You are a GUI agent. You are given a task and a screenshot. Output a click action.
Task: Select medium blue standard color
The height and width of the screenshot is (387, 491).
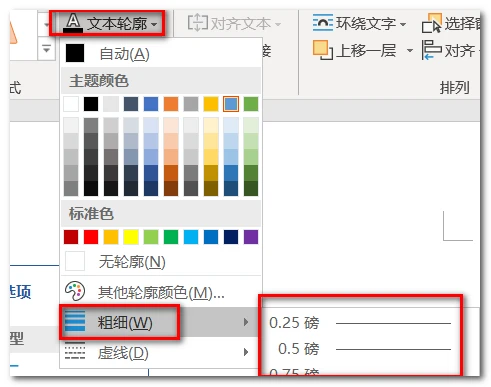click(211, 237)
